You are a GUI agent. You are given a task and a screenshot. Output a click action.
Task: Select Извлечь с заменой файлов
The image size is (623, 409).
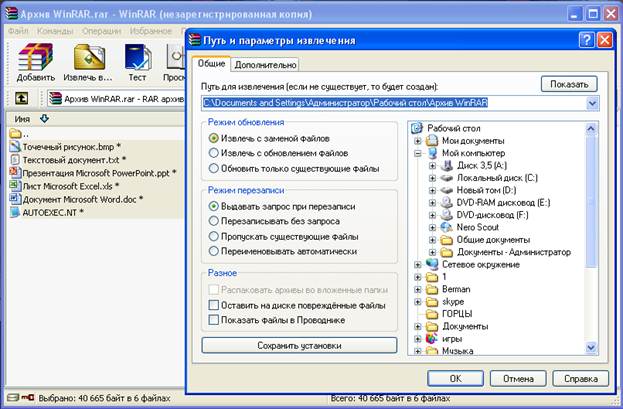coord(213,138)
